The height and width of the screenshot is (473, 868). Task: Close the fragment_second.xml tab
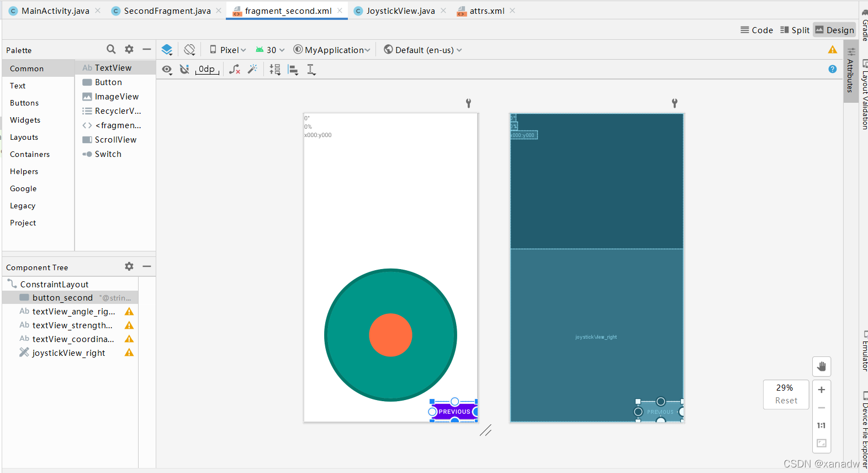(340, 10)
